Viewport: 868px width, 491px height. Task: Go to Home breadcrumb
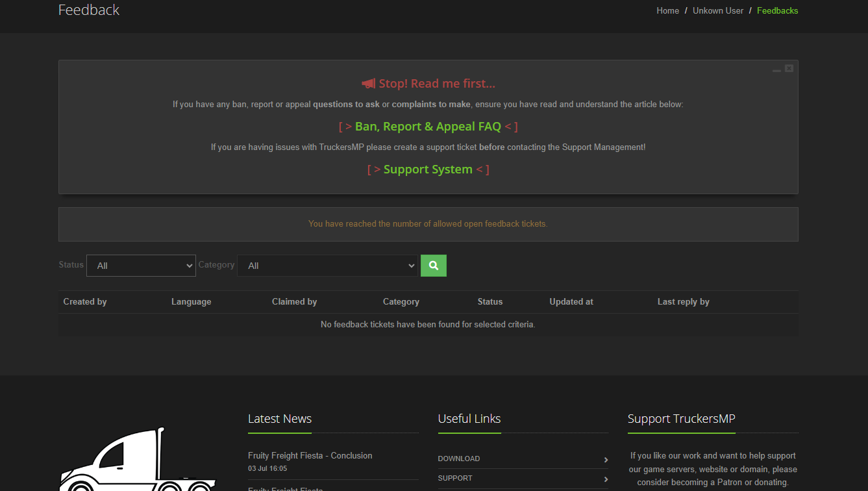coord(667,10)
